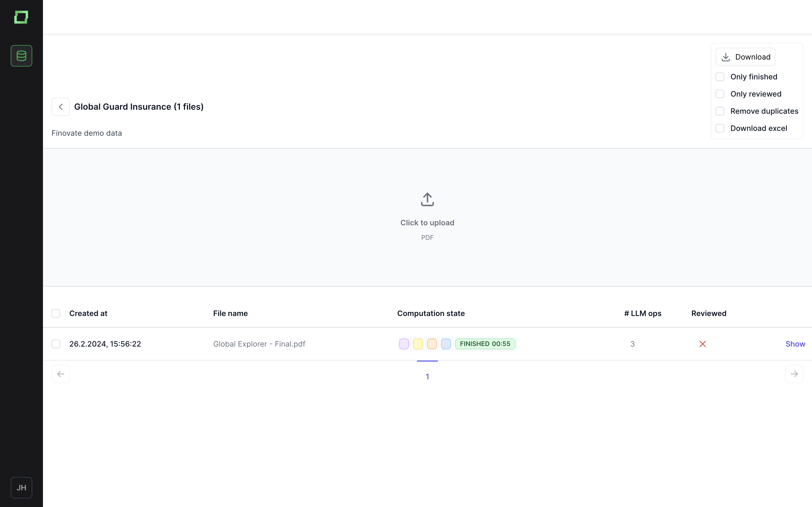Enable the Only reviewed checkbox
812x507 pixels.
(720, 94)
